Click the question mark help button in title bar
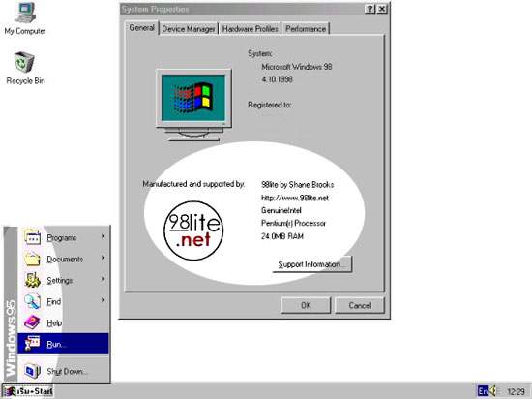Screen dimensions: 532x399 (369, 9)
